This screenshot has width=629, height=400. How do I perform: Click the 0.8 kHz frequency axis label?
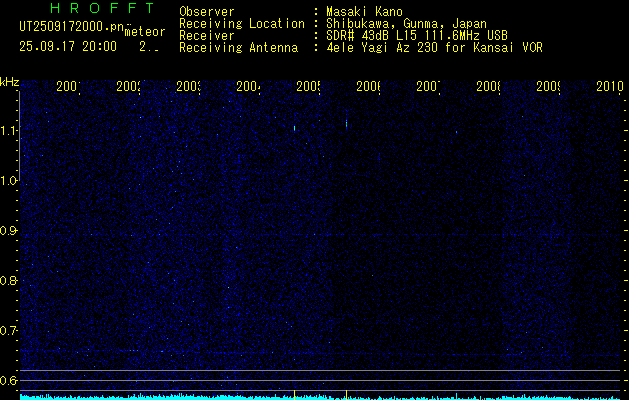point(8,280)
